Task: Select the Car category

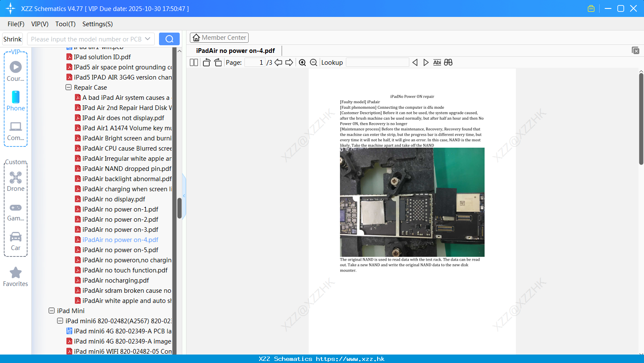Action: (16, 241)
